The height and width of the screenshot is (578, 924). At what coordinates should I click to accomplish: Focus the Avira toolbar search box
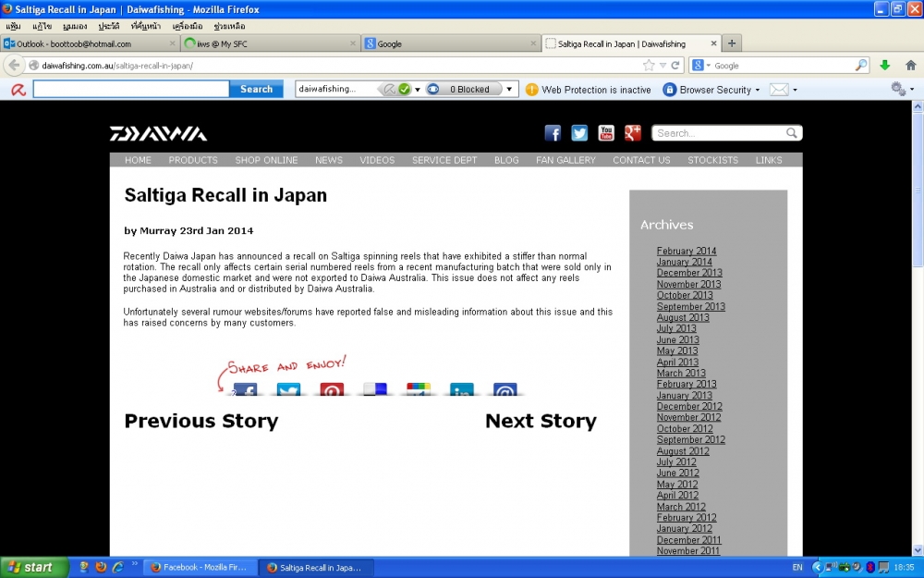(131, 89)
